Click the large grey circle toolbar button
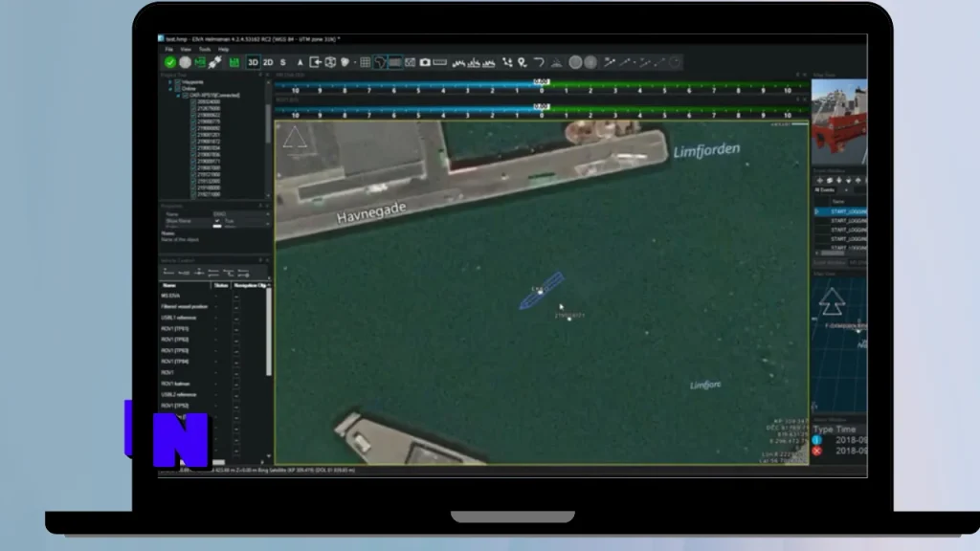The width and height of the screenshot is (980, 551). point(575,62)
